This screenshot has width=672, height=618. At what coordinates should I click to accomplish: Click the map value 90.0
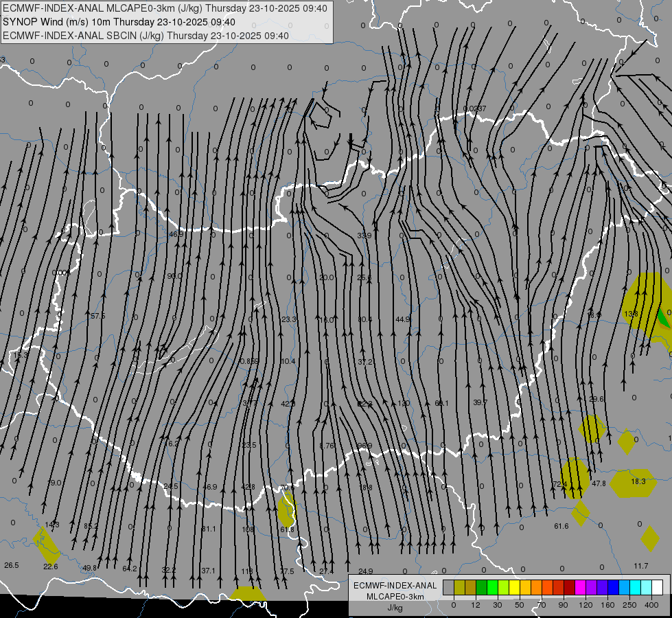pos(174,276)
